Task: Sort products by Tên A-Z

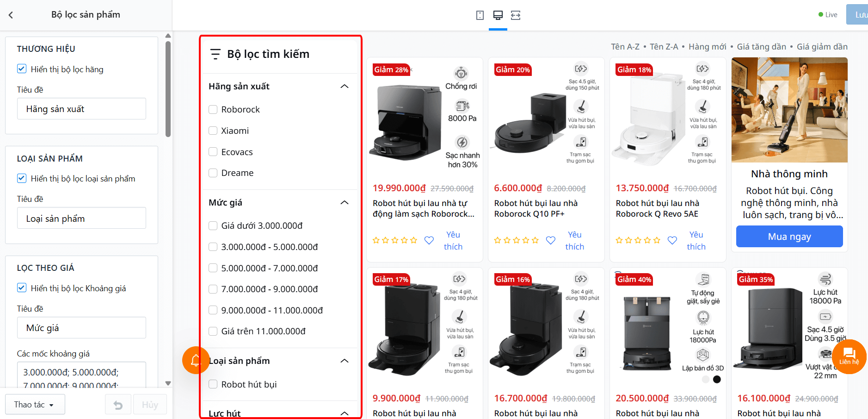Action: [x=625, y=47]
